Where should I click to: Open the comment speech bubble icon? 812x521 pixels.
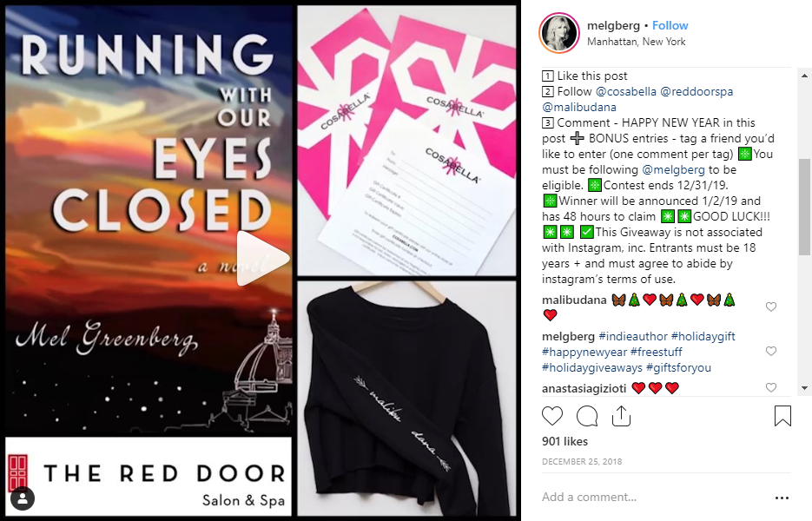587,416
